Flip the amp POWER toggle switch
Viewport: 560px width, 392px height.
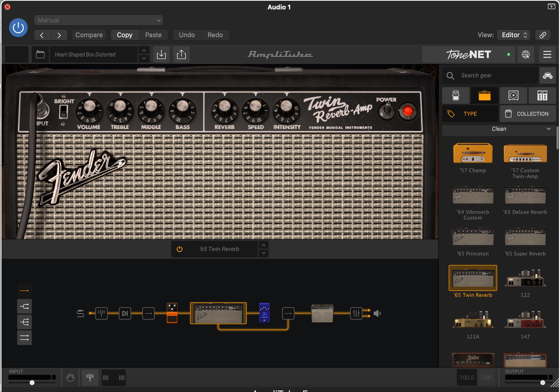387,111
